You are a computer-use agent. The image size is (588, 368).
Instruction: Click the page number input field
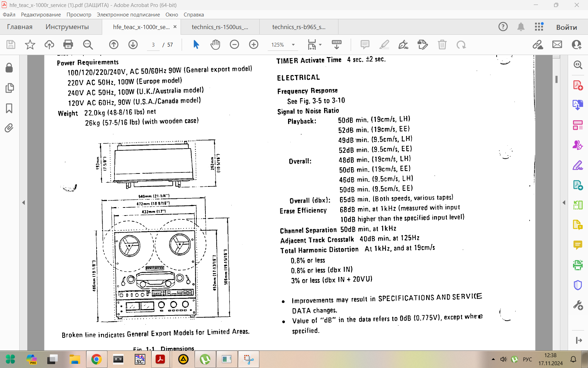[x=153, y=45]
